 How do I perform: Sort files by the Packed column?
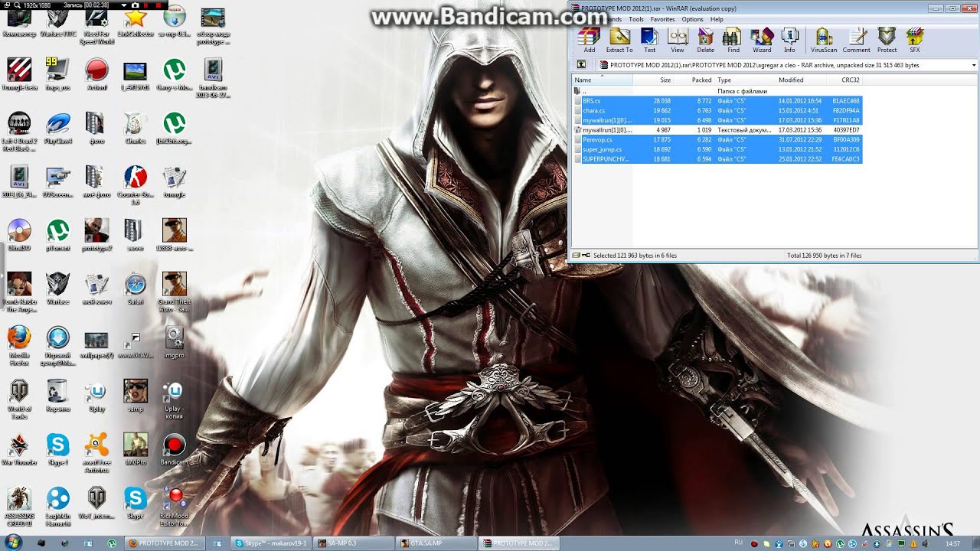pos(694,80)
